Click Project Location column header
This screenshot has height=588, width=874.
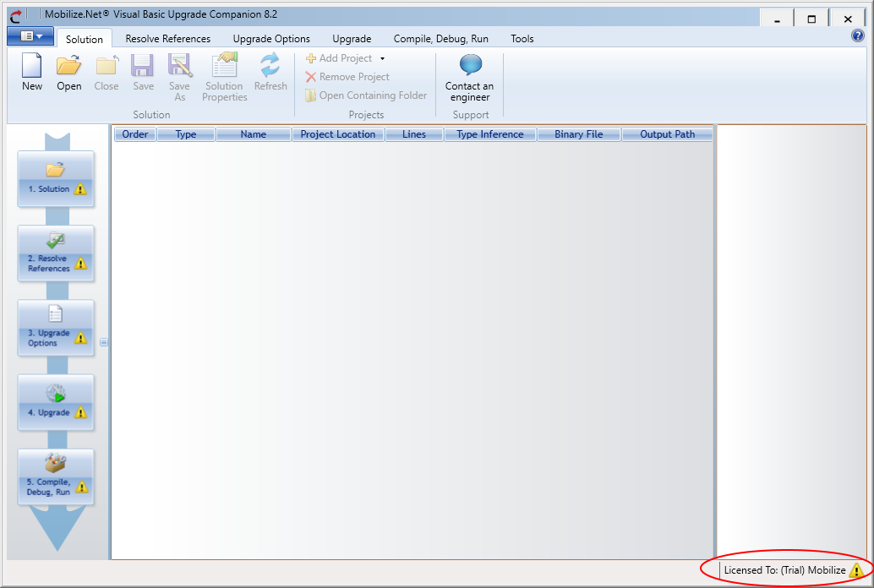click(338, 134)
